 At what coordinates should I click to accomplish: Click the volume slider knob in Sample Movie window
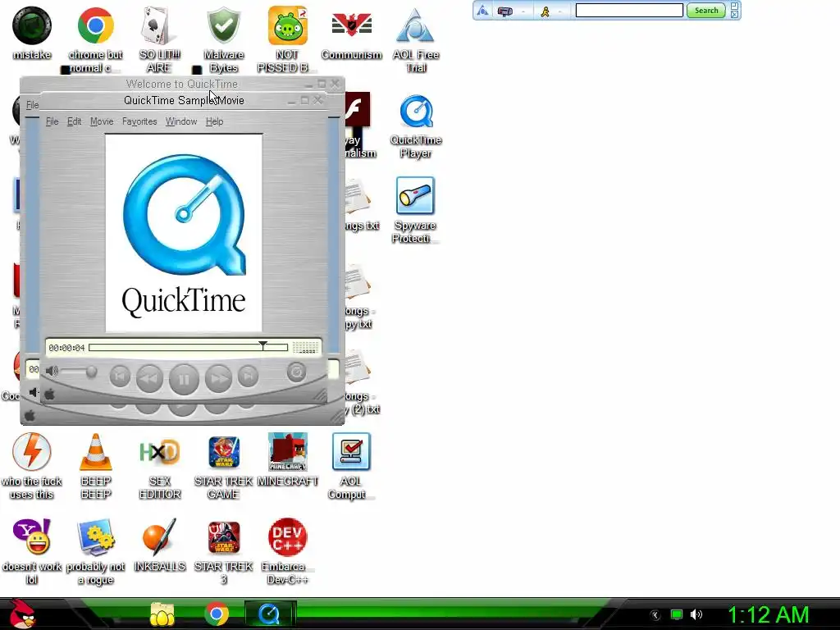[92, 371]
